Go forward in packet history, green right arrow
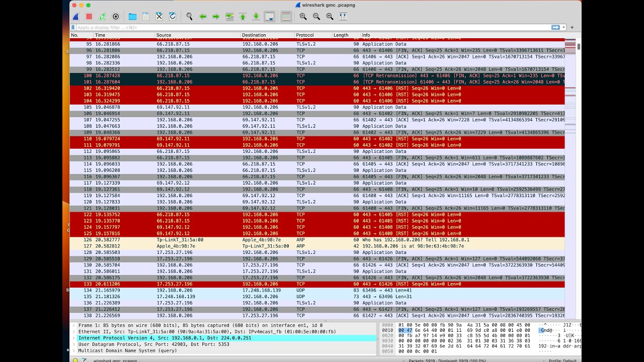Image resolution: width=644 pixels, height=362 pixels. click(x=216, y=17)
